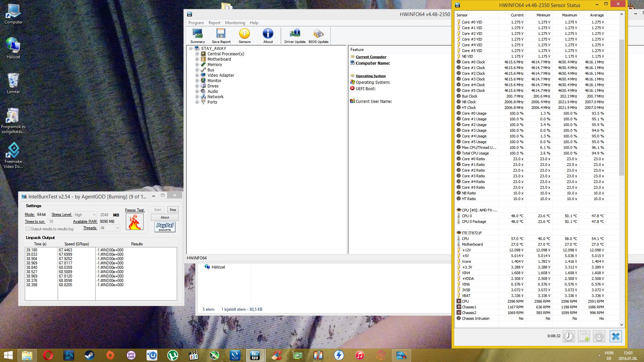Image resolution: width=644 pixels, height=362 pixels.
Task: Click the PayPal Donate button
Action: [165, 227]
